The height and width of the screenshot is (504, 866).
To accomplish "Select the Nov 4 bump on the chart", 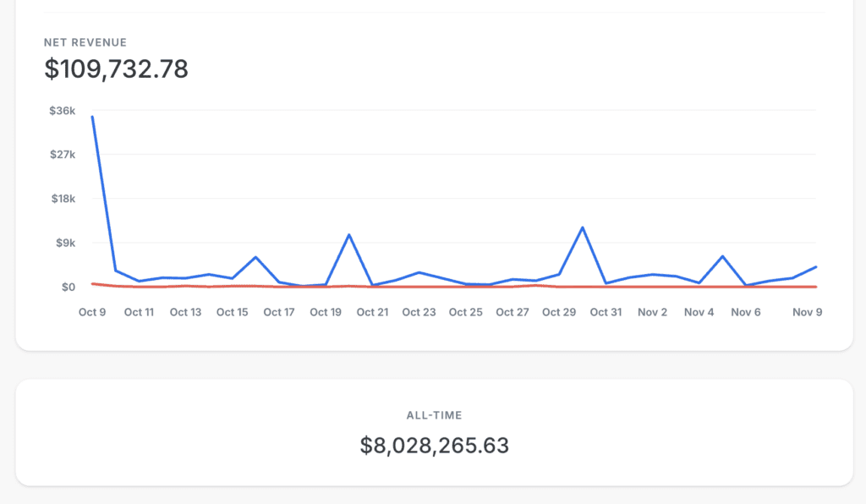I will [722, 255].
